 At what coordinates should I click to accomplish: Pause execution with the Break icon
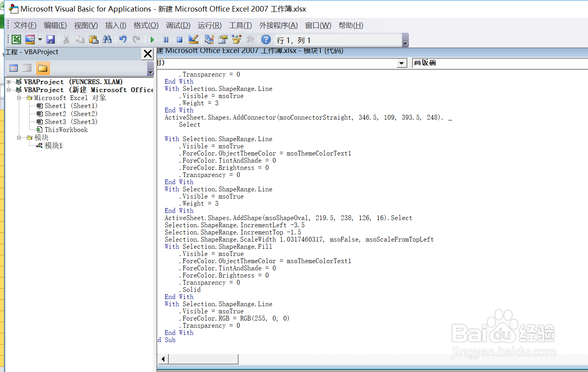166,39
